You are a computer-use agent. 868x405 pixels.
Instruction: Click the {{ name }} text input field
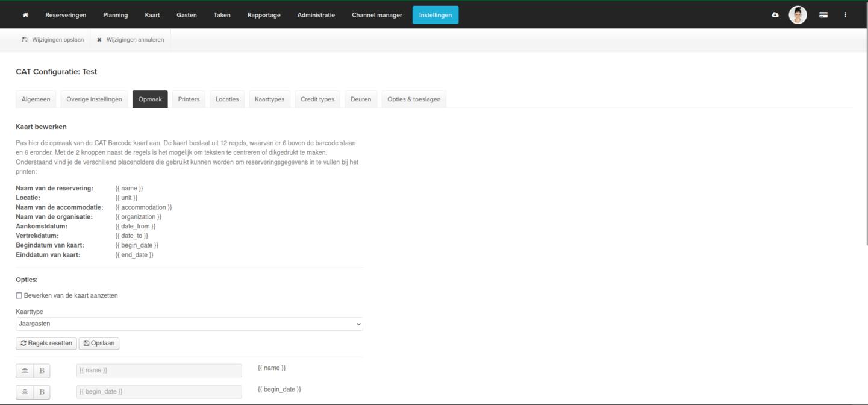point(159,371)
